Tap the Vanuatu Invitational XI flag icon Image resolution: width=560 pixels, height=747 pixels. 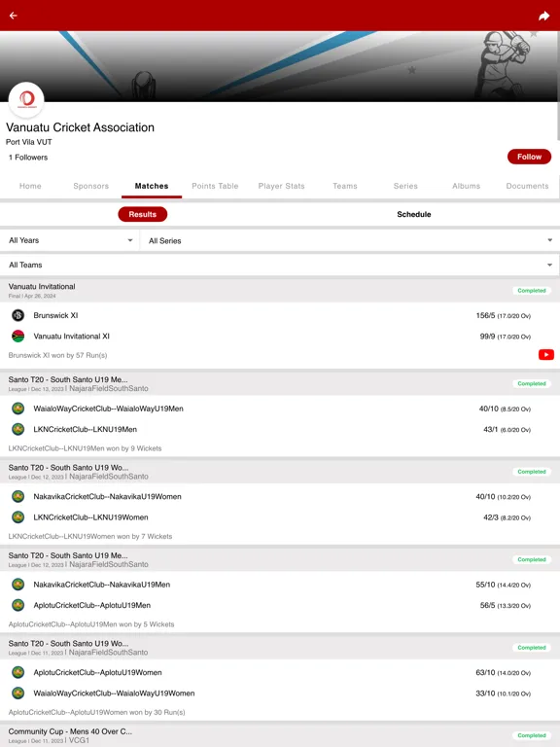[18, 337]
